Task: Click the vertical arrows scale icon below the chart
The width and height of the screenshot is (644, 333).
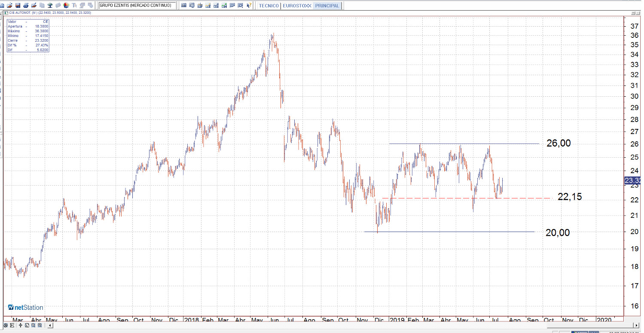Action: tap(20, 325)
